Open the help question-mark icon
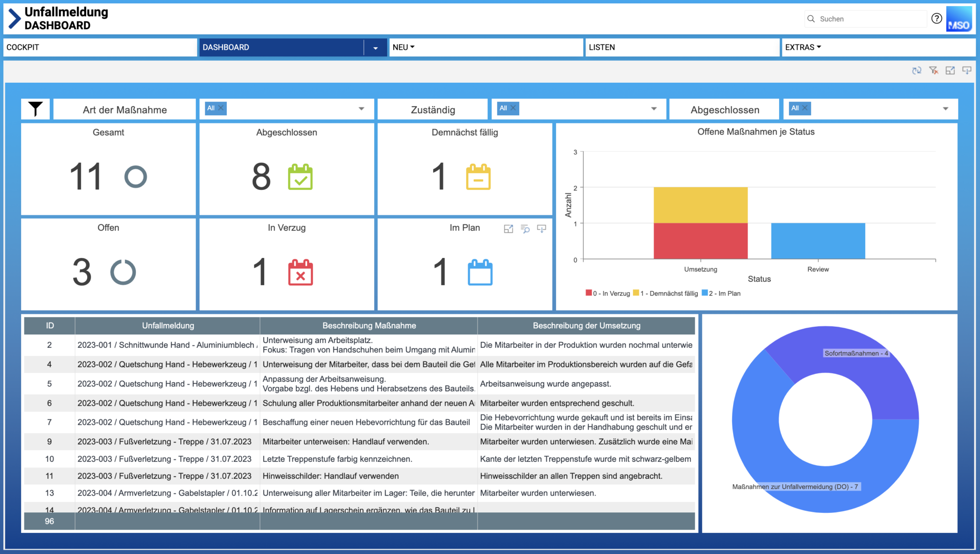This screenshot has height=554, width=980. [x=936, y=19]
